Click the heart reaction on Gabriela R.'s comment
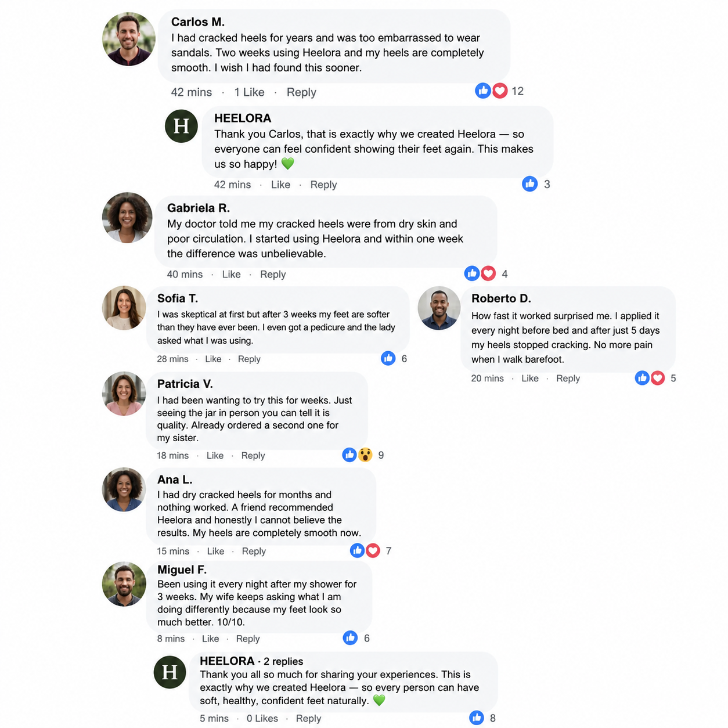 pos(489,273)
